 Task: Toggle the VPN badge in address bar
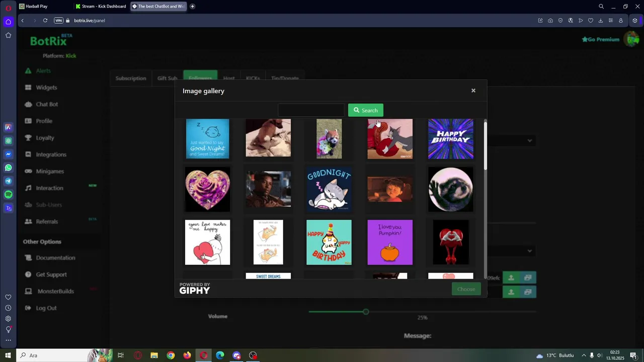[x=58, y=21]
